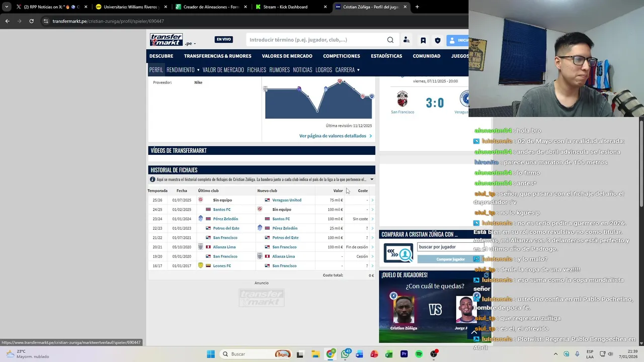
Task: Open the DESCUBRE menu
Action: (161, 56)
